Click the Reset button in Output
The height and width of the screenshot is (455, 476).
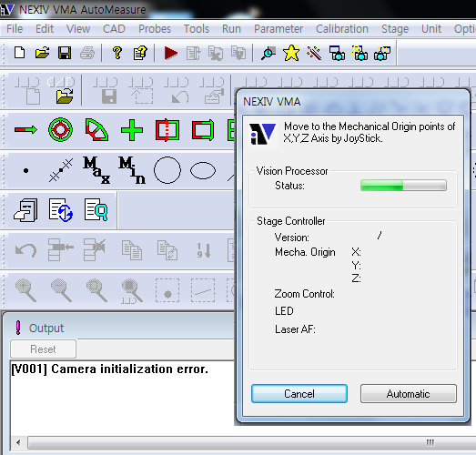43,349
